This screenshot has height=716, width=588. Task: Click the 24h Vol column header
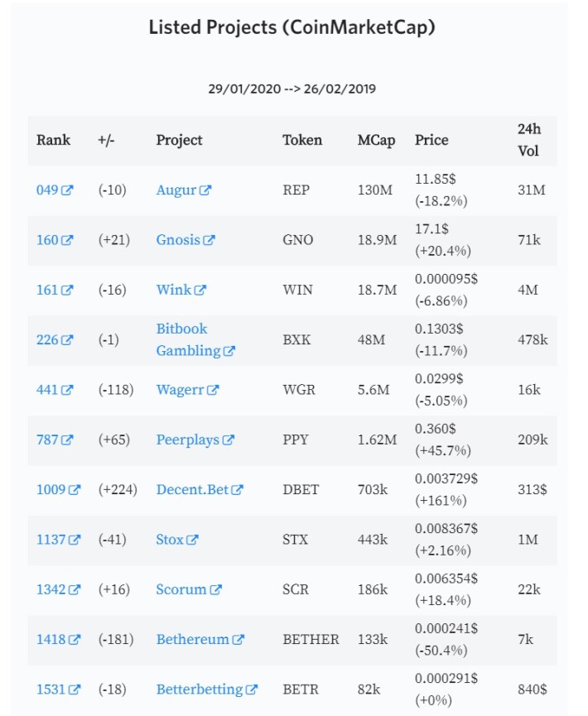click(x=529, y=140)
